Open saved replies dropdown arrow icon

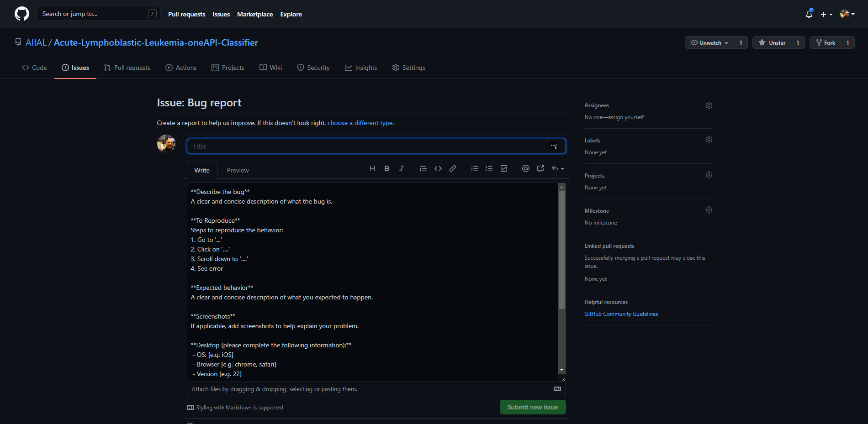tap(558, 168)
